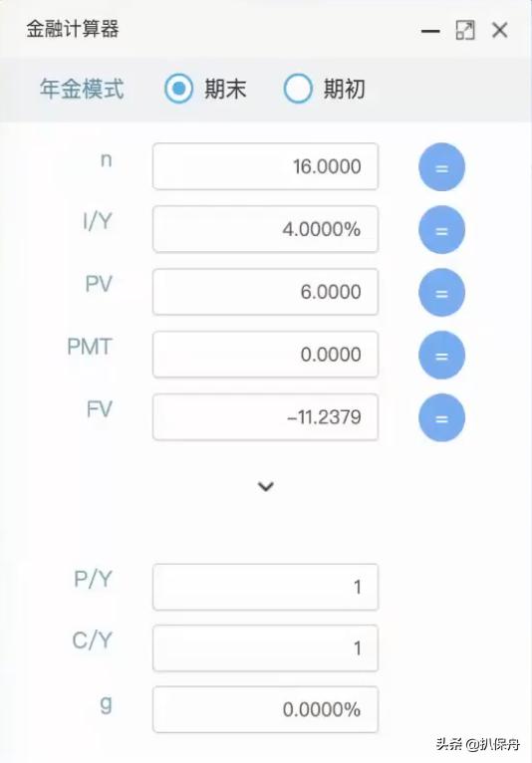
Task: Click the PV field showing 6.0000
Action: coord(265,292)
